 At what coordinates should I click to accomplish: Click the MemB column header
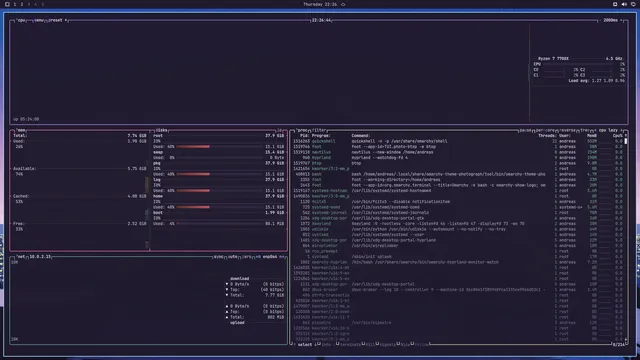[592, 136]
